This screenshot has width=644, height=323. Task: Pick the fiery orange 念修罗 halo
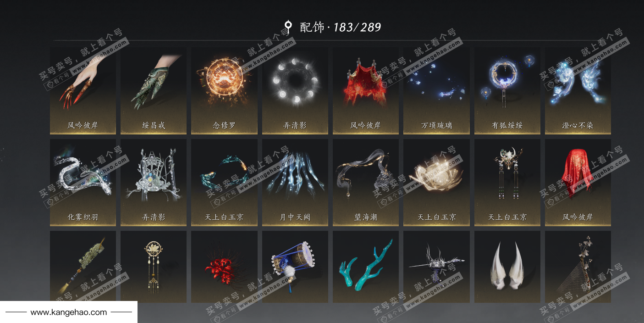pos(224,91)
